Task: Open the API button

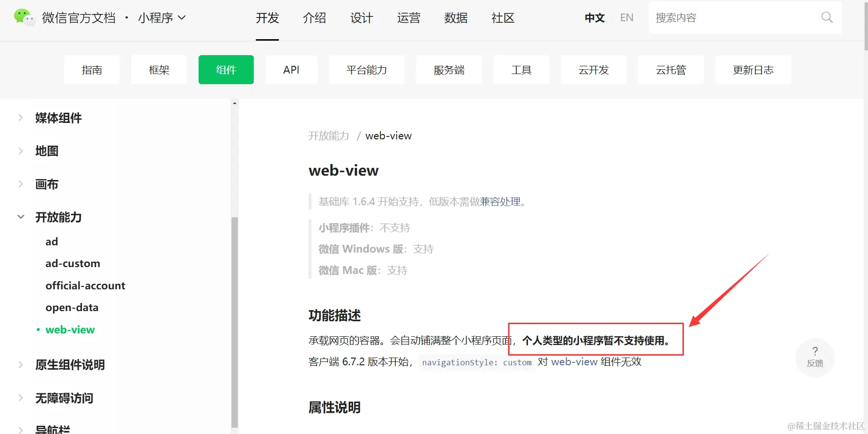Action: tap(291, 70)
